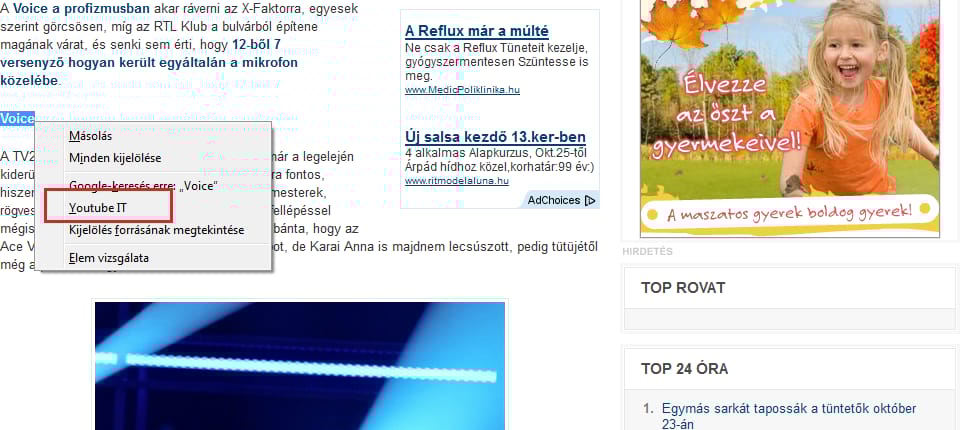Open Kijelölés forrásának megtekintése entry
960x430 pixels.
tap(153, 230)
